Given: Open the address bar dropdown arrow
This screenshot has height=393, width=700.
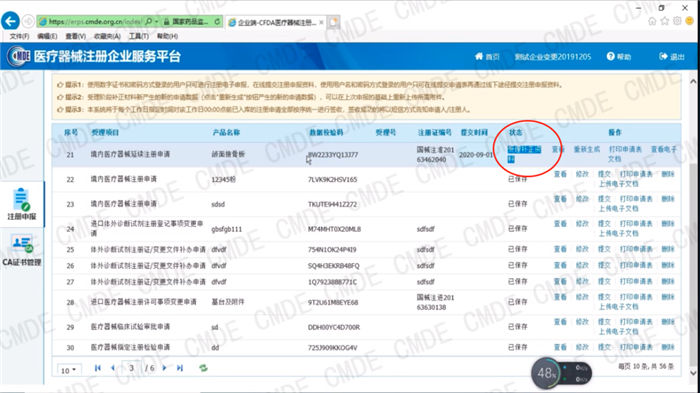Looking at the screenshot, I should tap(156, 21).
